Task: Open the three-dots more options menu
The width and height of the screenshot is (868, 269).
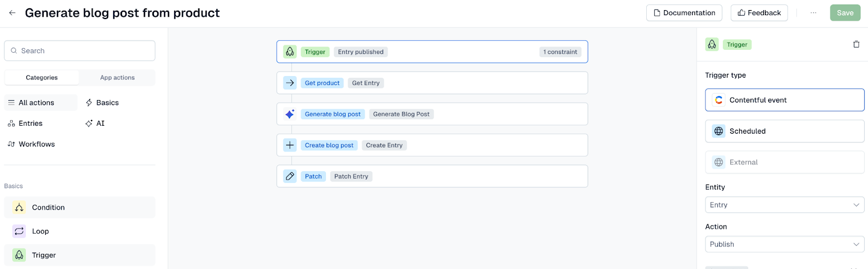Action: click(x=813, y=13)
